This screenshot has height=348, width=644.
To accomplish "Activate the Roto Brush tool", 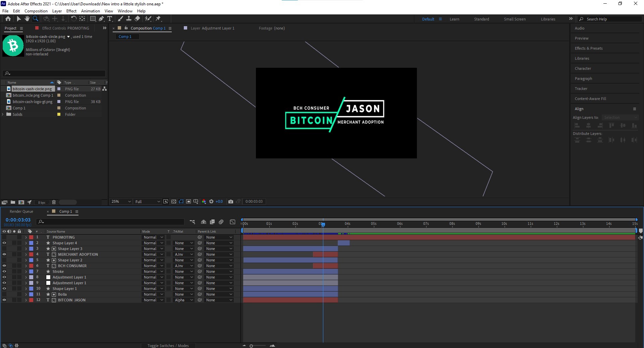I will pyautogui.click(x=148, y=19).
